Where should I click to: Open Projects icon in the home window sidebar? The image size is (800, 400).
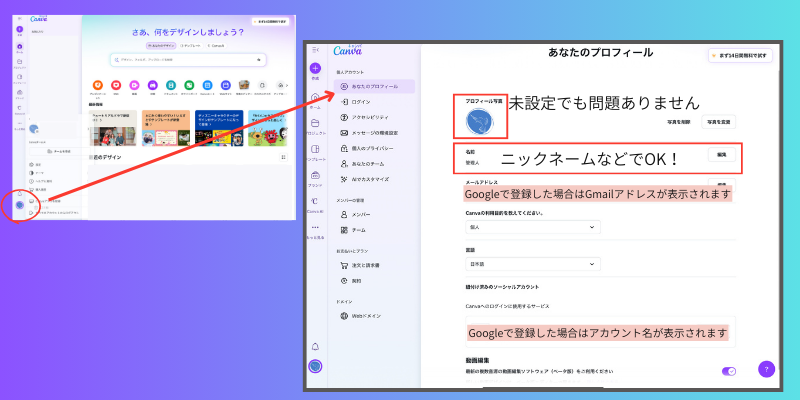coord(20,61)
